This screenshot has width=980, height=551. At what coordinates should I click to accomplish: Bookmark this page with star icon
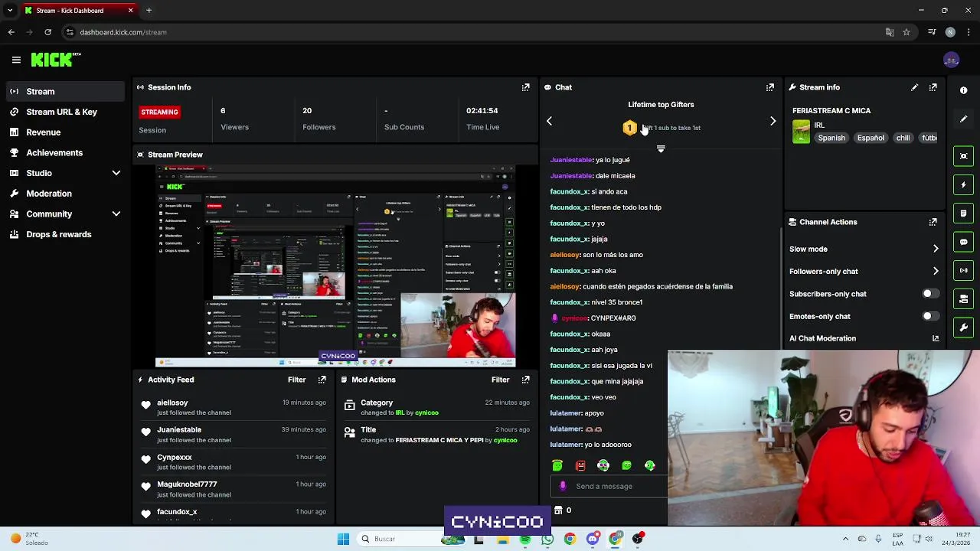click(906, 32)
